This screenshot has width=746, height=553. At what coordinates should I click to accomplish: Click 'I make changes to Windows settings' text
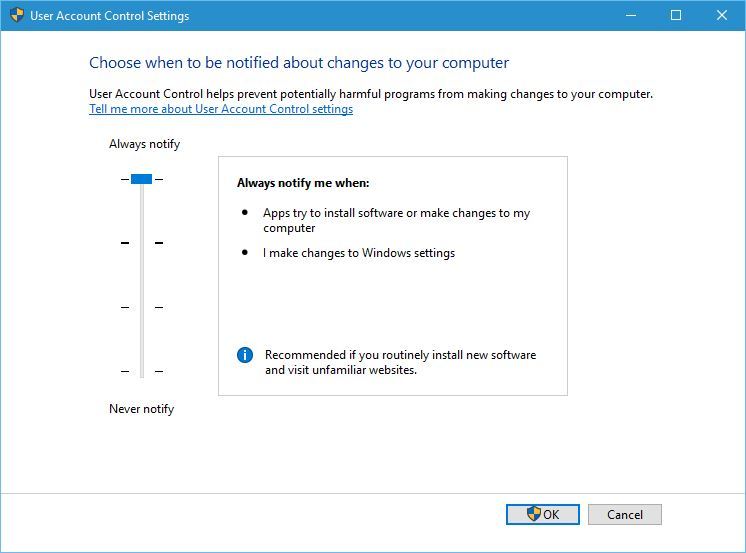[359, 253]
